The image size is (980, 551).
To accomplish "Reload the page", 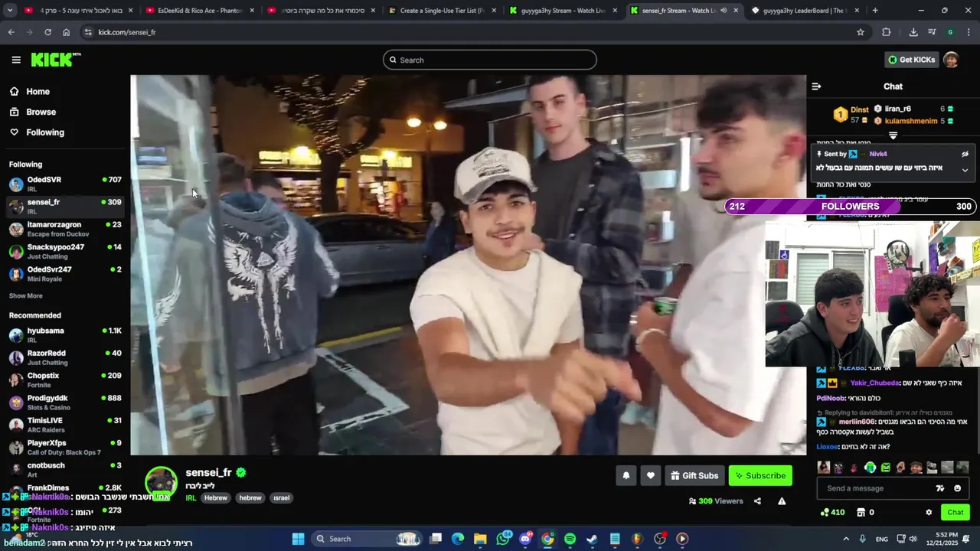I will tap(47, 32).
